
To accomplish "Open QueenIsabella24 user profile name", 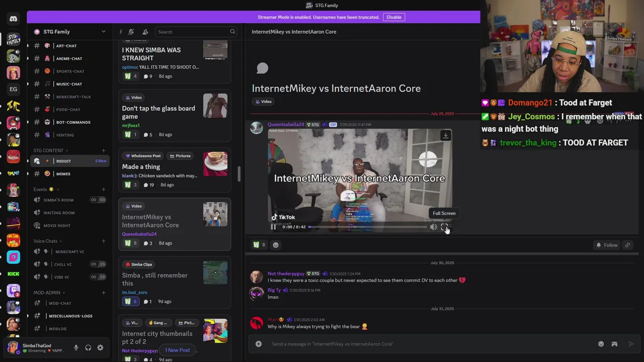I will 286,125.
